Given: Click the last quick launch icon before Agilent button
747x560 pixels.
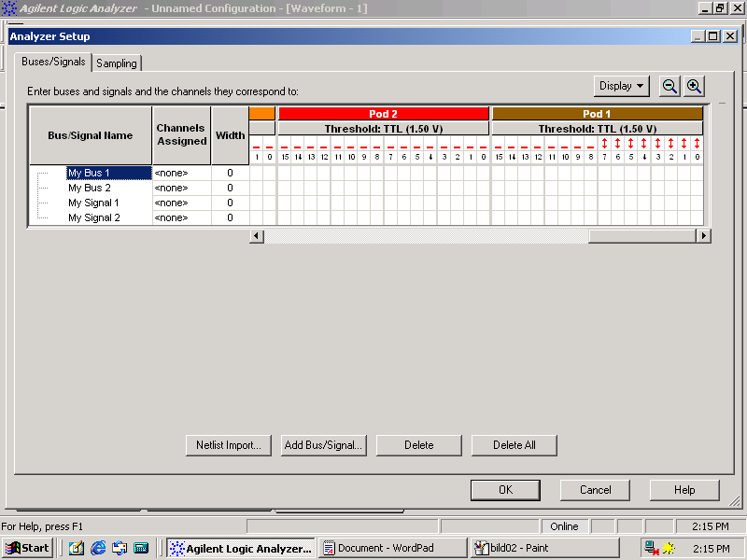Looking at the screenshot, I should pos(141,548).
